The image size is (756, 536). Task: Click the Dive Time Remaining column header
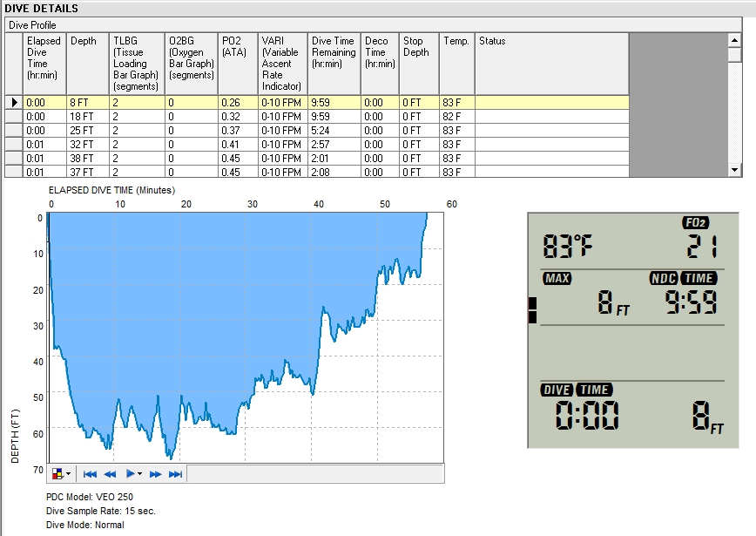point(334,64)
